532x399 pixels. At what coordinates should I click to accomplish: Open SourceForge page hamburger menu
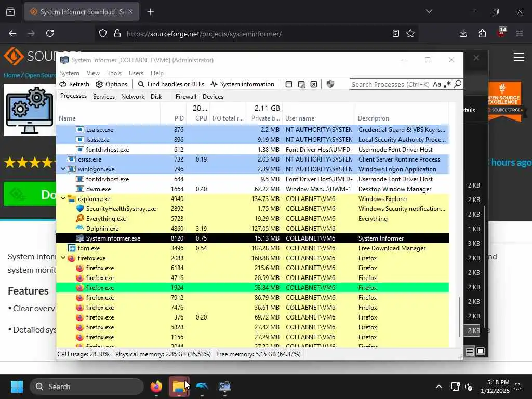click(519, 57)
